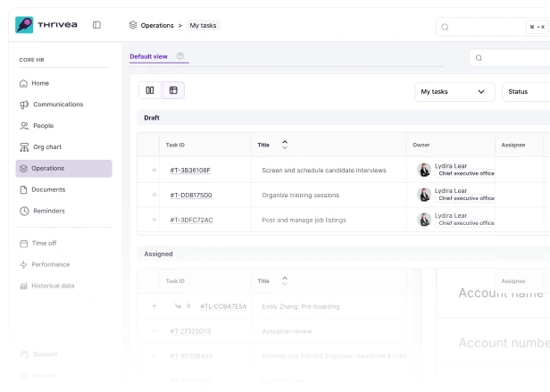Expand task row #T-3B36108F
The height and width of the screenshot is (392, 550).
[154, 170]
